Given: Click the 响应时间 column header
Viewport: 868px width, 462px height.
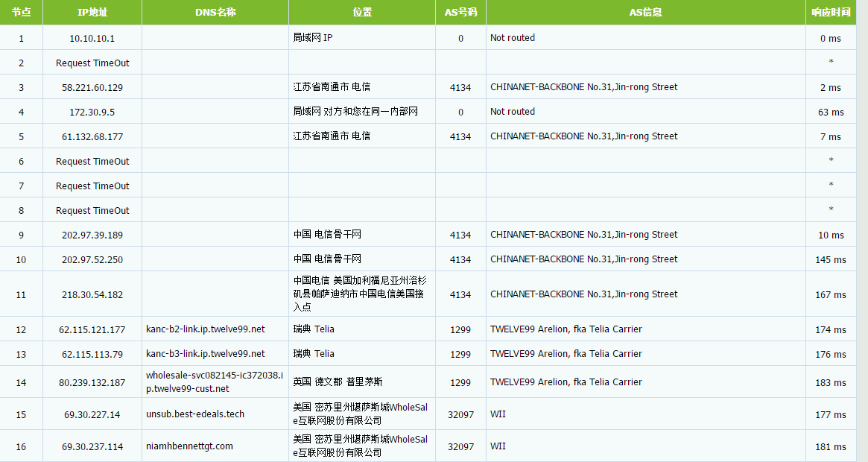Looking at the screenshot, I should click(831, 12).
